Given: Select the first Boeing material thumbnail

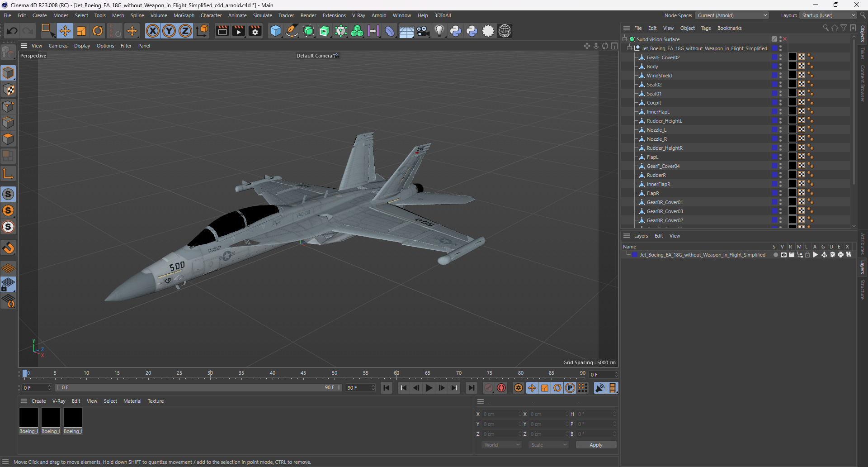Looking at the screenshot, I should tap(28, 418).
